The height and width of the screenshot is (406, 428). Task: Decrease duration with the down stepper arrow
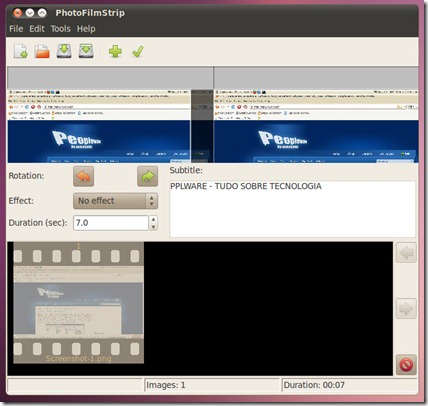[153, 227]
